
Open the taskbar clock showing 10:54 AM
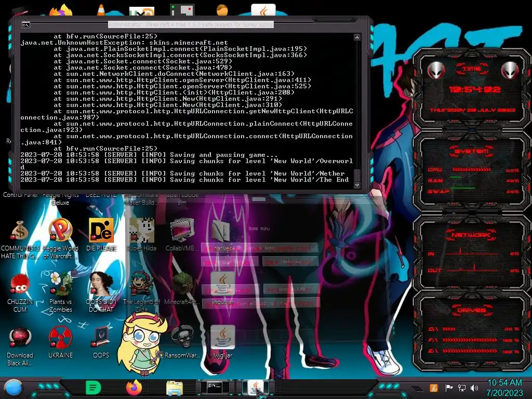504,388
